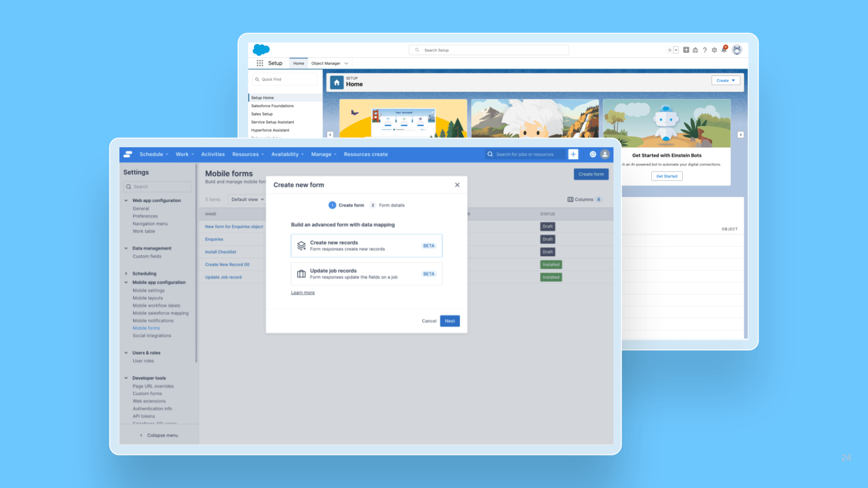Open the notifications bell in Setup header
This screenshot has height=488, width=868.
click(724, 50)
